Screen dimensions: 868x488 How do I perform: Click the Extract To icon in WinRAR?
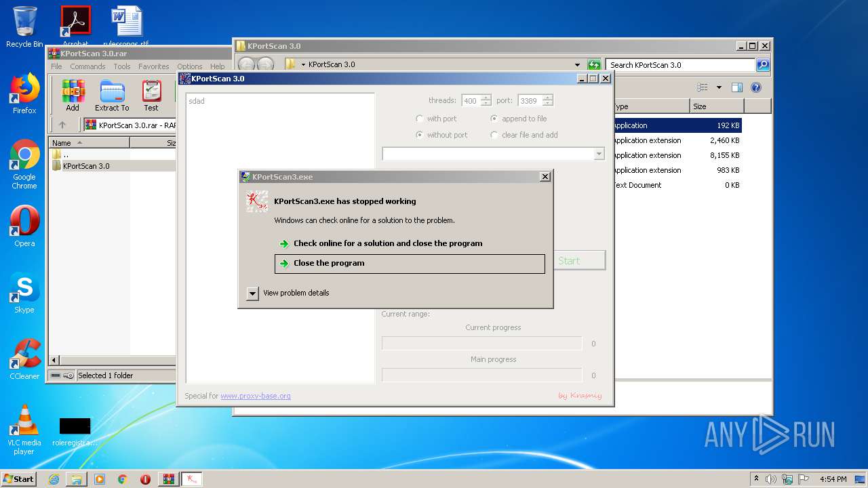coord(112,96)
